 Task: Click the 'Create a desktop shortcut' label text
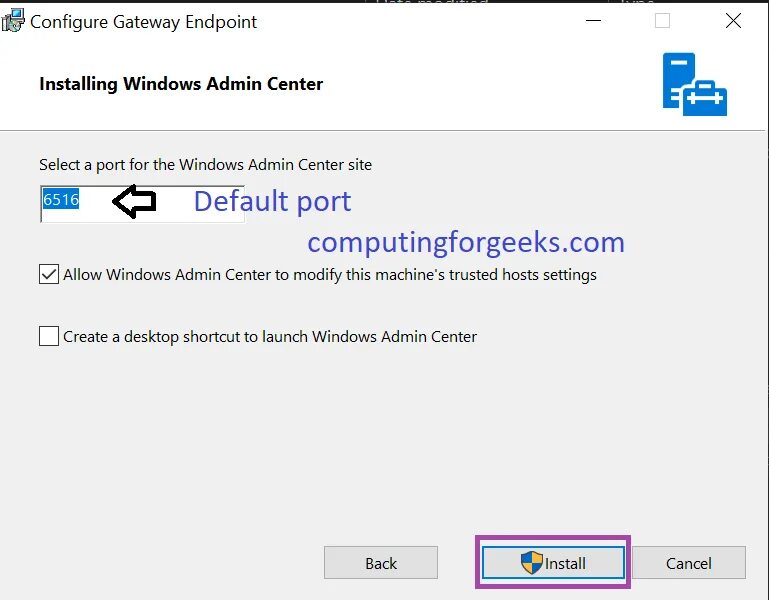click(x=270, y=337)
